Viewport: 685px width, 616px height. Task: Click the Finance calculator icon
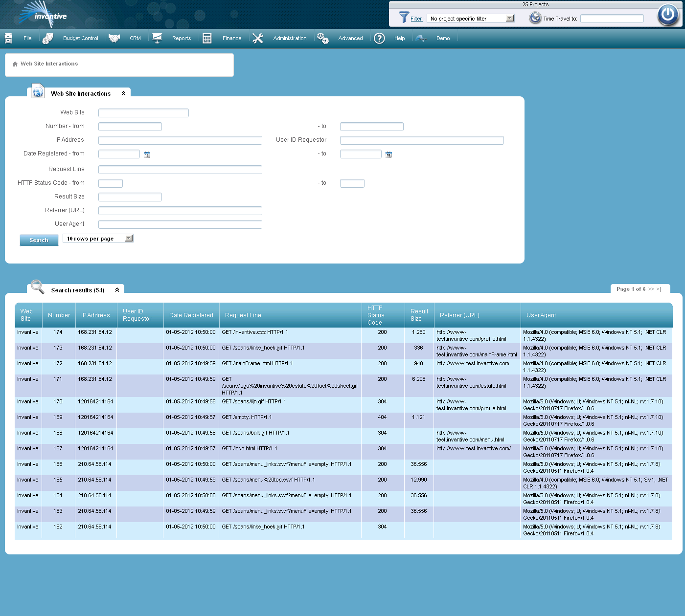click(x=206, y=38)
